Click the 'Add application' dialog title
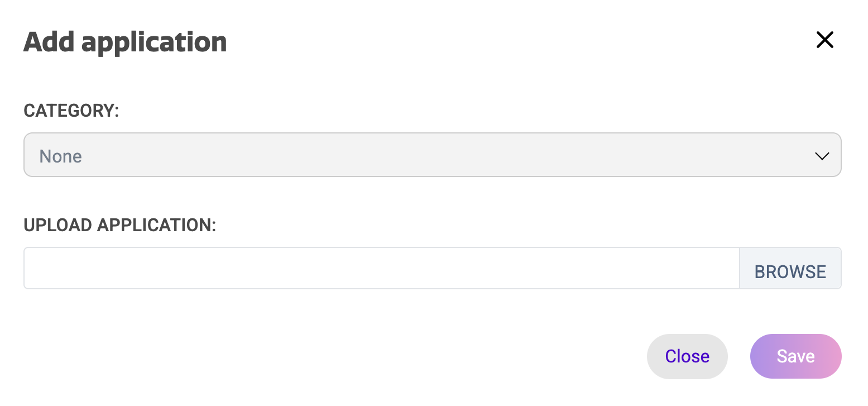Screen dimensions: 868x406 [125, 42]
